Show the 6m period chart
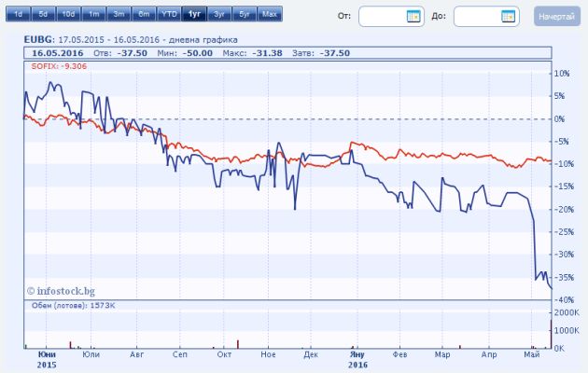This screenshot has height=373, width=588. [x=144, y=15]
